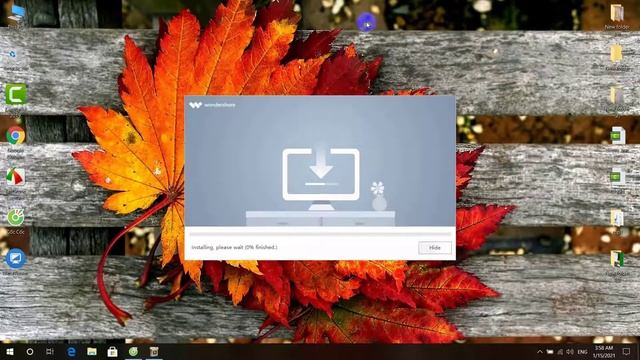Screen dimensions: 640x360
Task: Launch Microsoft Edge from the taskbar
Action: point(71,351)
